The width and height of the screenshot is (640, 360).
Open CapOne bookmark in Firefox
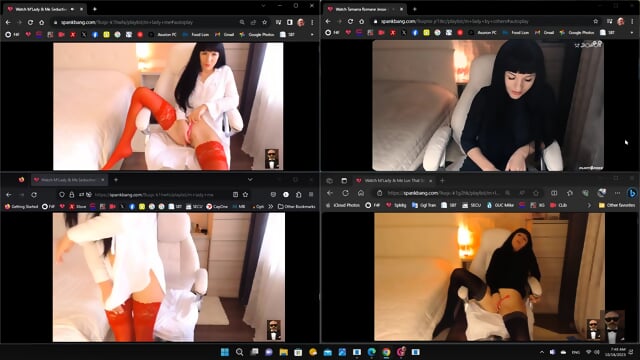point(217,207)
